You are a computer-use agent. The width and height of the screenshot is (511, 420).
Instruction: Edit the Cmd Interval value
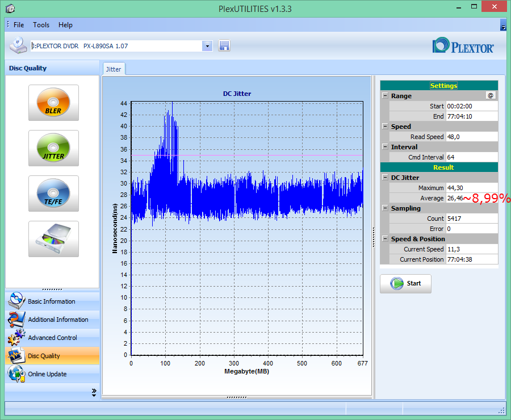(472, 157)
